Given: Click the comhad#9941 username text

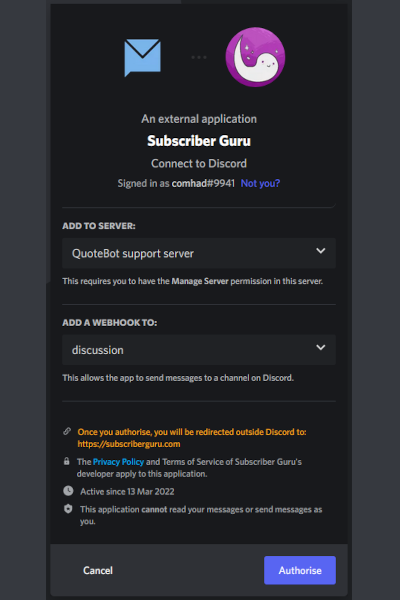Looking at the screenshot, I should pyautogui.click(x=203, y=183).
